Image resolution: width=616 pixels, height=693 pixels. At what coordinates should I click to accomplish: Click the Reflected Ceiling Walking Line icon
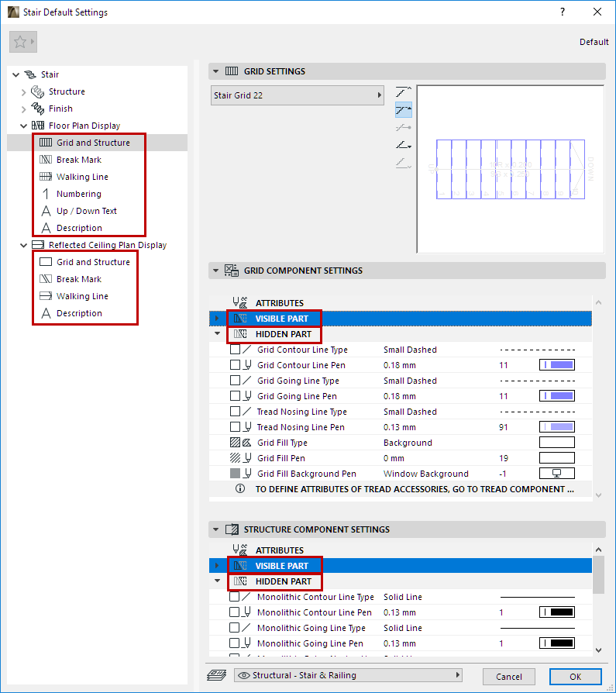[46, 296]
